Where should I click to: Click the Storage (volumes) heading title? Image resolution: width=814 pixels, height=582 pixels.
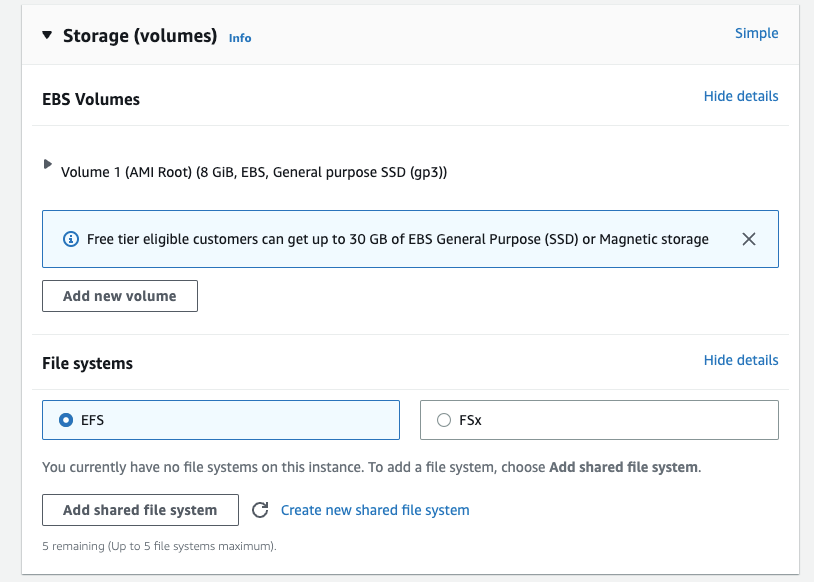click(x=139, y=36)
